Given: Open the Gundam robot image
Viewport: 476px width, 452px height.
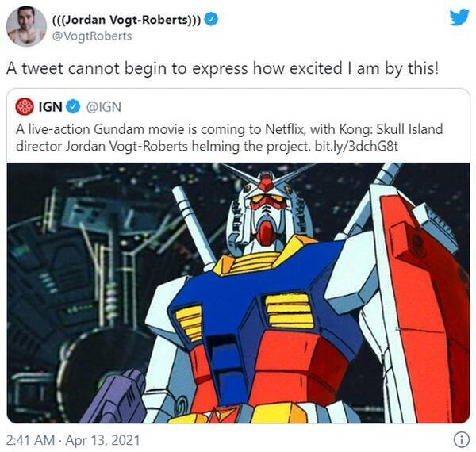Looking at the screenshot, I should pyautogui.click(x=238, y=293).
